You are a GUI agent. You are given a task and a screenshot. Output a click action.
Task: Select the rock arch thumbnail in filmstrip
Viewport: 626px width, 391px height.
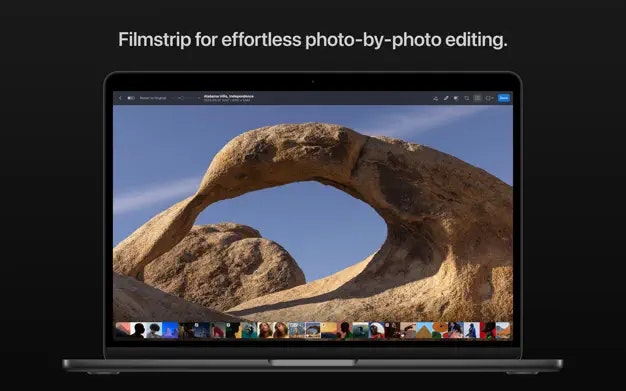tap(313, 330)
